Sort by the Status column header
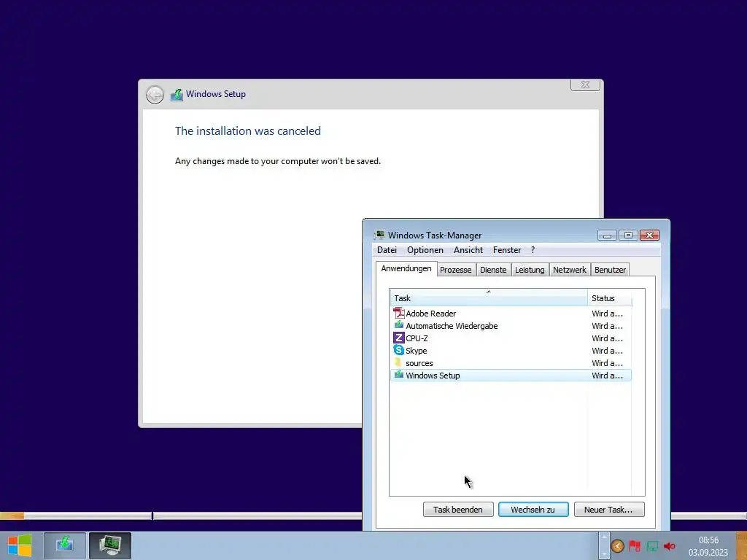This screenshot has height=560, width=747. [x=610, y=298]
